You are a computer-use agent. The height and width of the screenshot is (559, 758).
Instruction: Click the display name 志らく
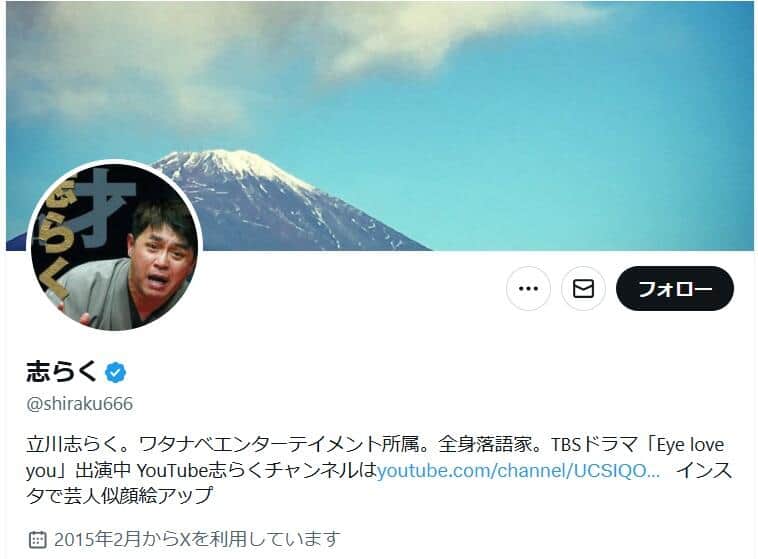pyautogui.click(x=62, y=372)
